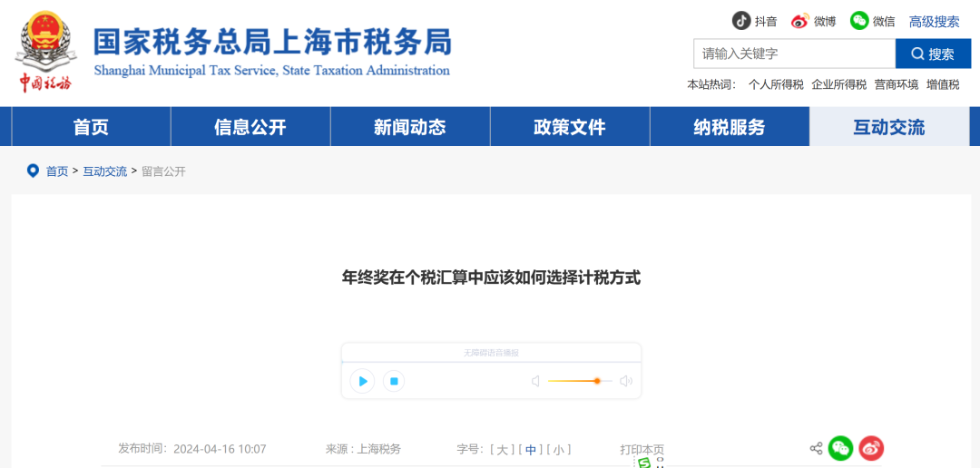The width and height of the screenshot is (980, 468).
Task: Open the Weibo icon in header
Action: (x=799, y=21)
